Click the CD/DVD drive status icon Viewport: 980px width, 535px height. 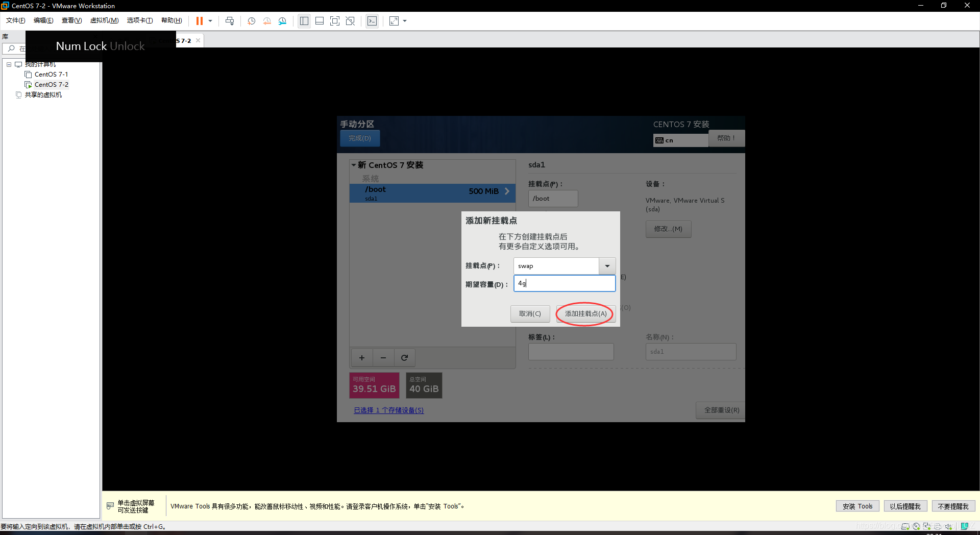(x=916, y=526)
